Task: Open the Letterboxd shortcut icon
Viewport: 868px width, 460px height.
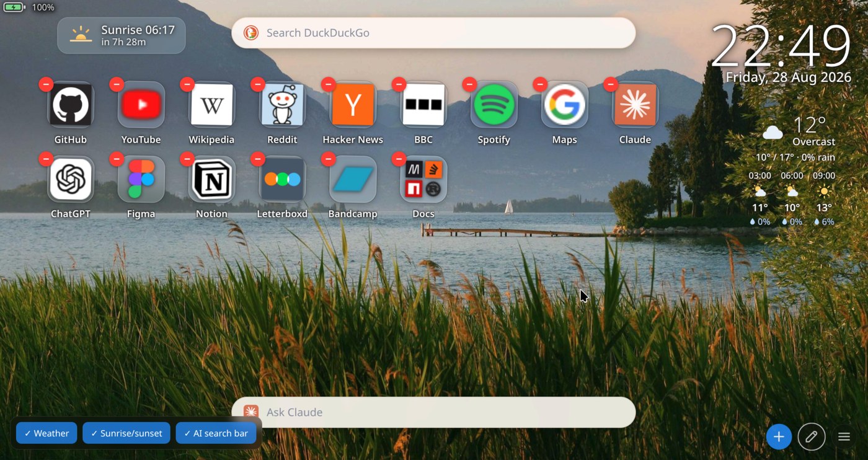Action: [282, 179]
